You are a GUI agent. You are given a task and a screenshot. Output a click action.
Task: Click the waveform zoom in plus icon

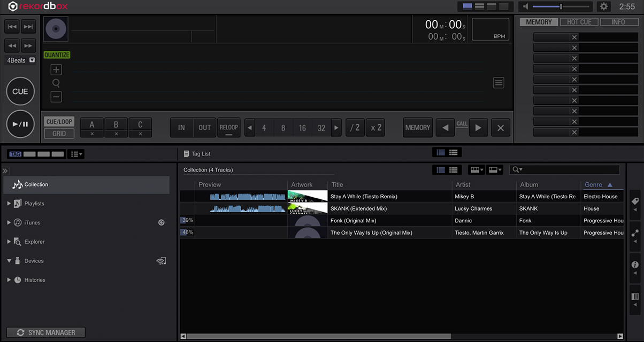(56, 70)
